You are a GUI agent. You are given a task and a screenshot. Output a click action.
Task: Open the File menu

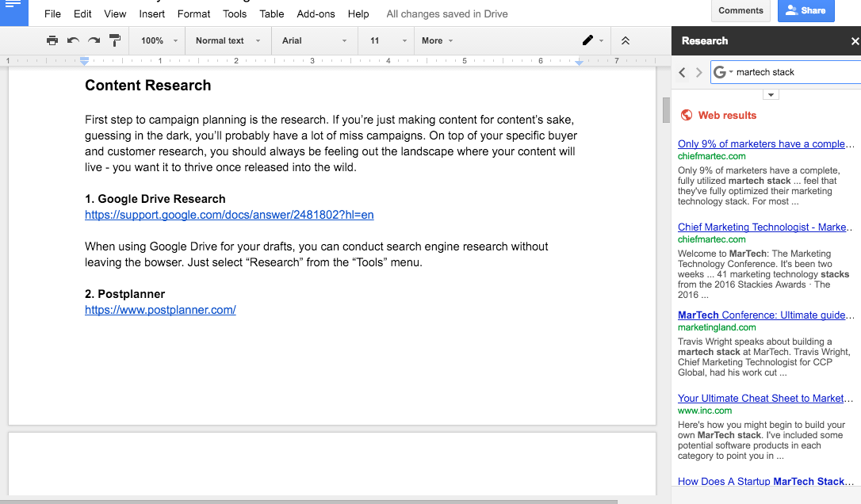(52, 13)
